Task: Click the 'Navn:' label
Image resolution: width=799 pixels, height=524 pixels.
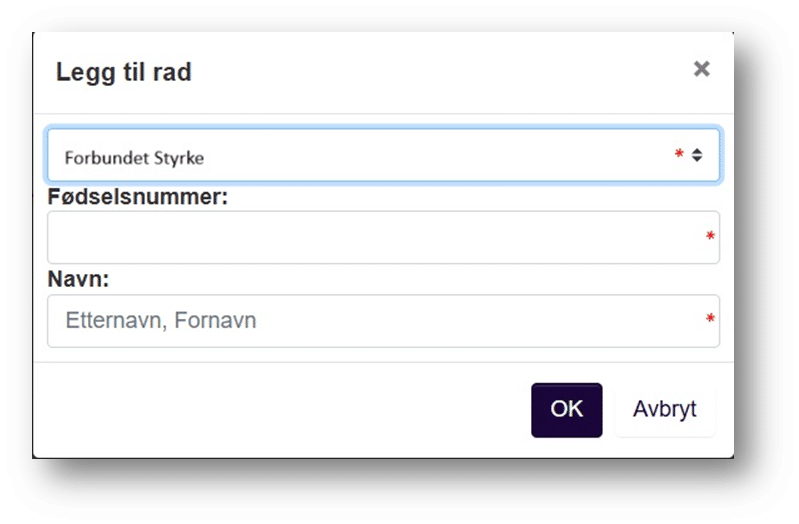Action: [x=78, y=280]
